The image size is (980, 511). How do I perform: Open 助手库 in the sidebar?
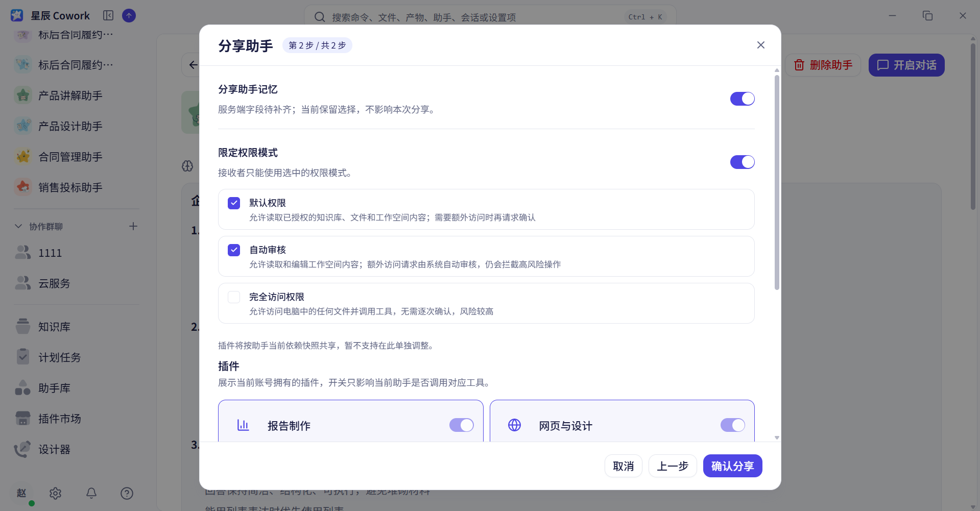click(x=77, y=388)
